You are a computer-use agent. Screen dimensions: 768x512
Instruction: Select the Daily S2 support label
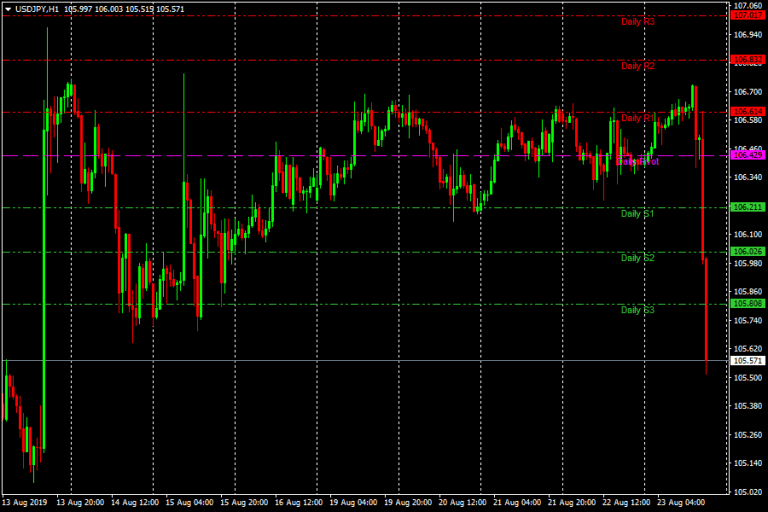tap(637, 258)
